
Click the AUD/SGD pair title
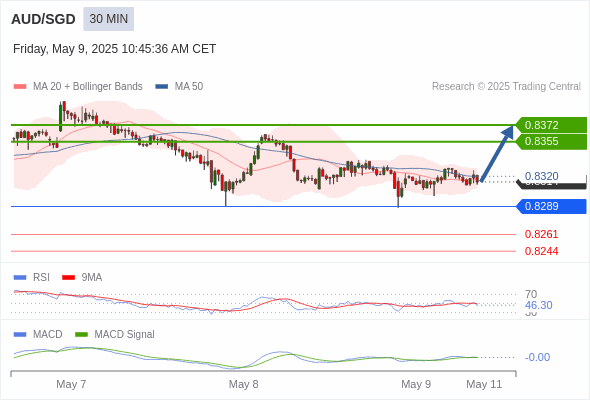[x=43, y=19]
